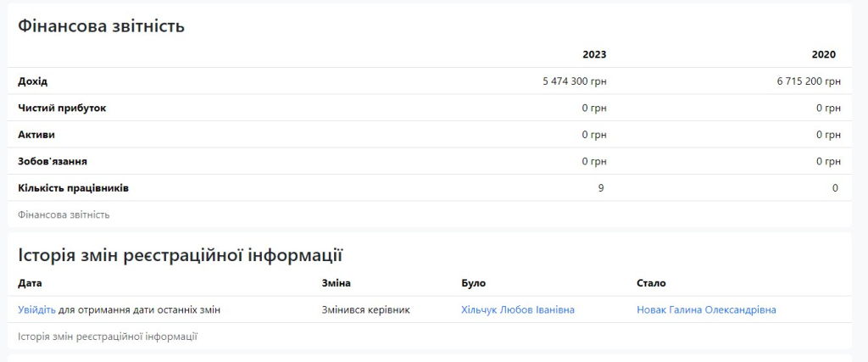The height and width of the screenshot is (362, 868).
Task: Open Хільчук Любов Іванівна profile link
Action: tap(518, 310)
